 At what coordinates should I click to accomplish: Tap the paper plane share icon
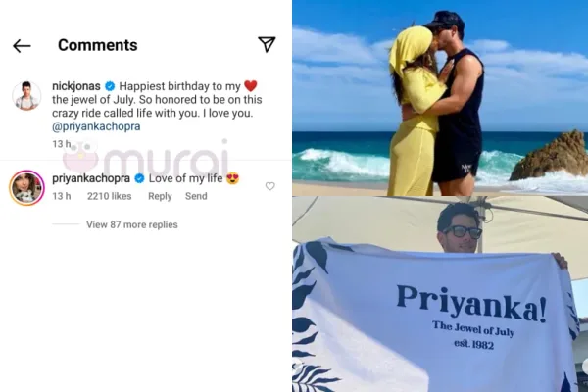coord(267,44)
